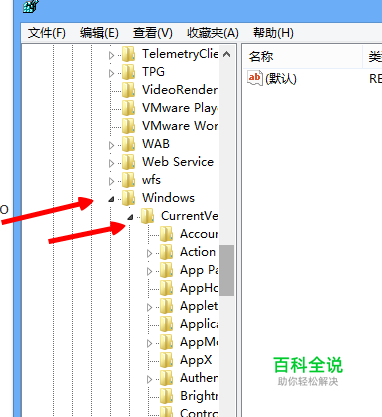This screenshot has width=382, height=417.
Task: Expand the Auther key
Action: [150, 379]
